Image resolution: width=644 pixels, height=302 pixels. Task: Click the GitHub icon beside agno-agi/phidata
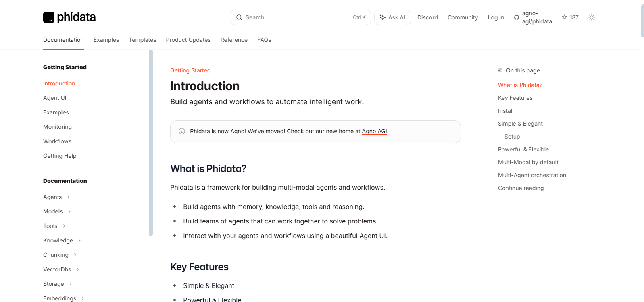517,17
